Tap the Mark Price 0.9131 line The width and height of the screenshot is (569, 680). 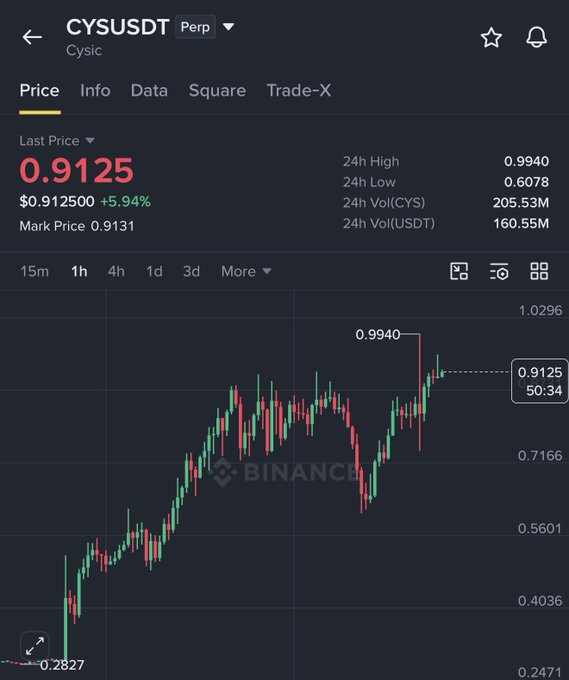(77, 226)
